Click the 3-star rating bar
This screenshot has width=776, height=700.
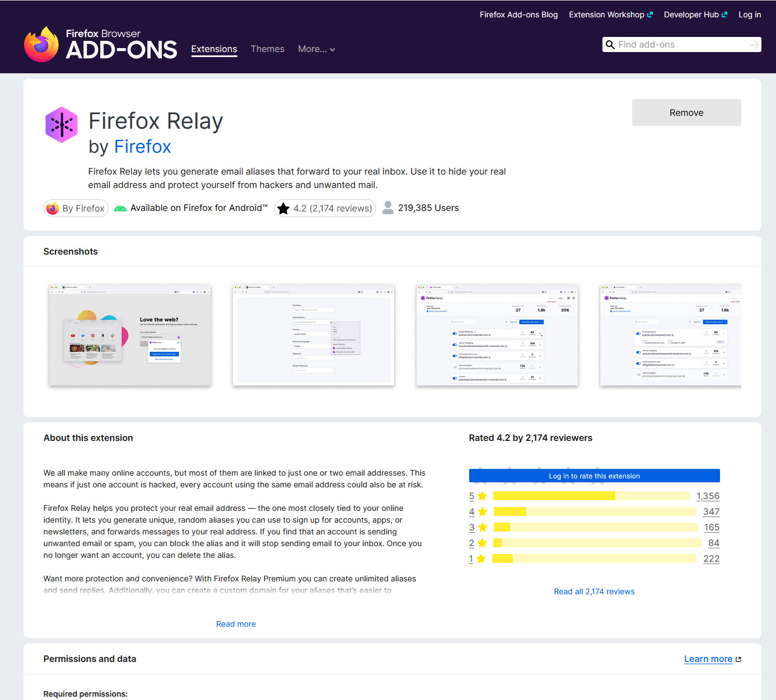coord(595,527)
